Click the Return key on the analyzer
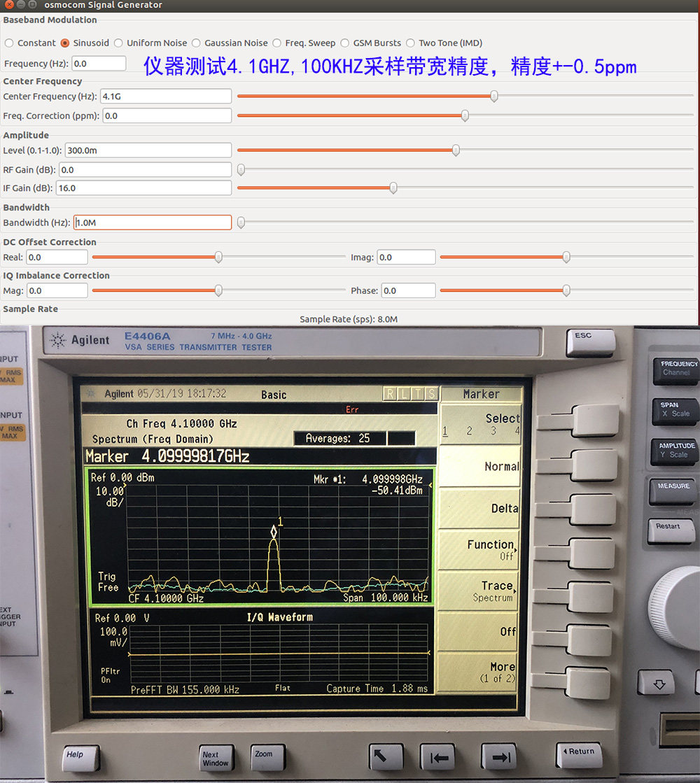Image resolution: width=700 pixels, height=783 pixels. click(x=580, y=754)
